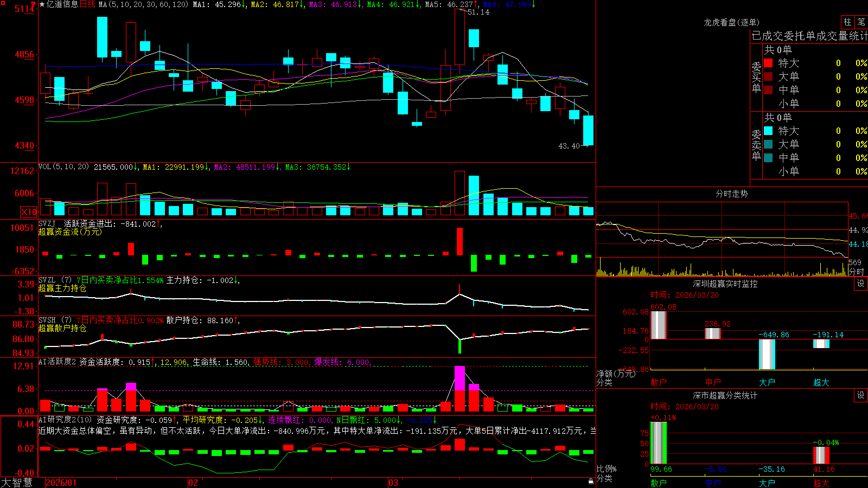This screenshot has height=488, width=868.
Task: Click the dark red 中单 buy order swatch
Action: click(768, 90)
